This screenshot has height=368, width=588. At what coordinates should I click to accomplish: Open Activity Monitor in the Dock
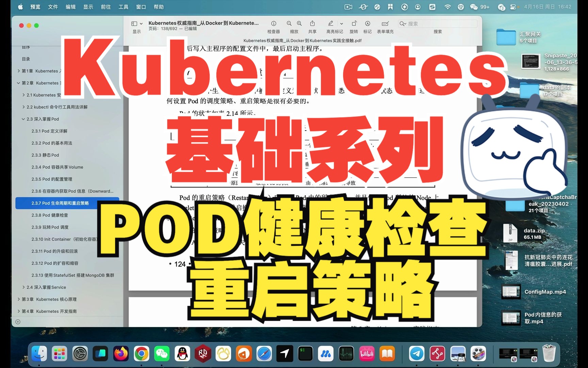346,354
